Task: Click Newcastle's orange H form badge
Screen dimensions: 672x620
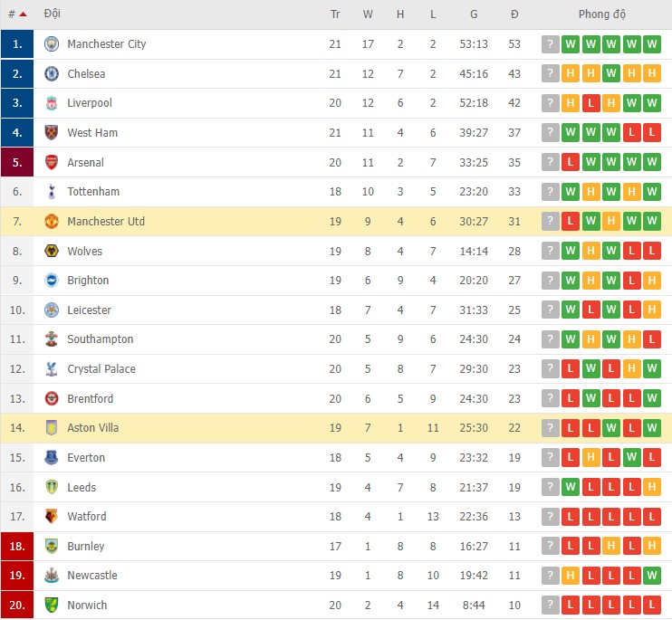Action: [x=571, y=576]
